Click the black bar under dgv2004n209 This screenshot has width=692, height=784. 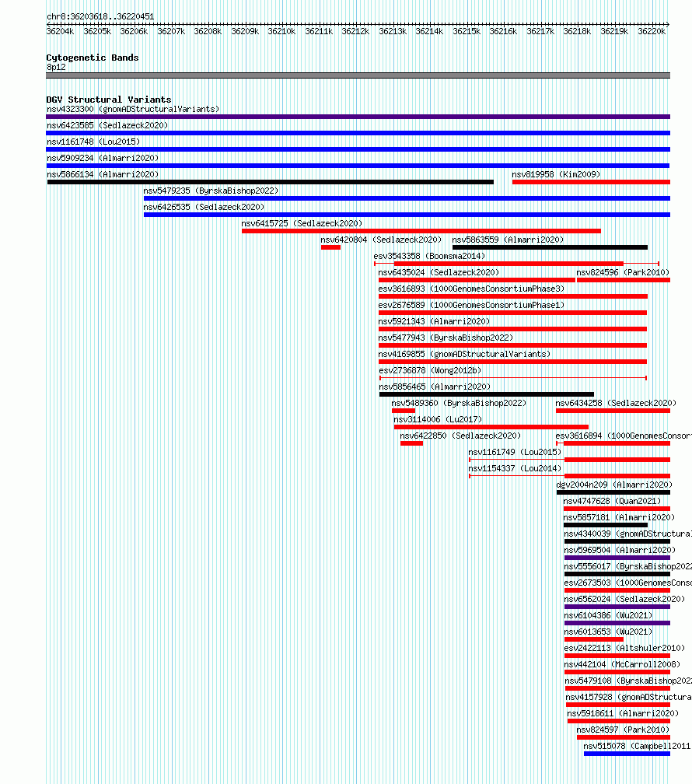point(613,492)
